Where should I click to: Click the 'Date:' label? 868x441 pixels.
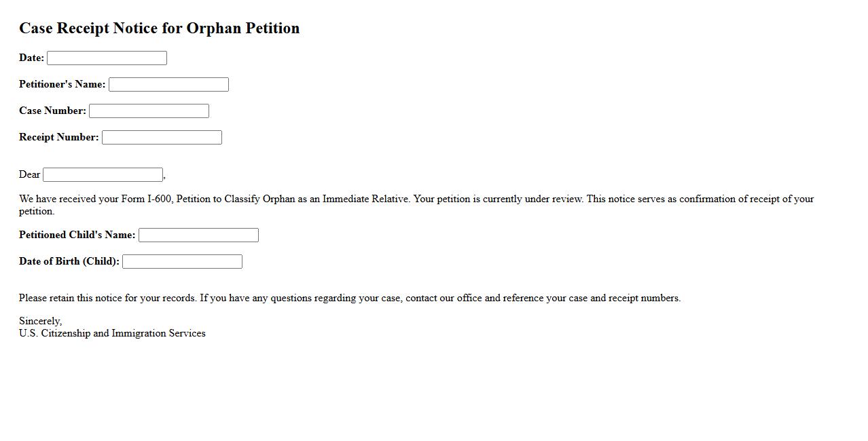(31, 58)
